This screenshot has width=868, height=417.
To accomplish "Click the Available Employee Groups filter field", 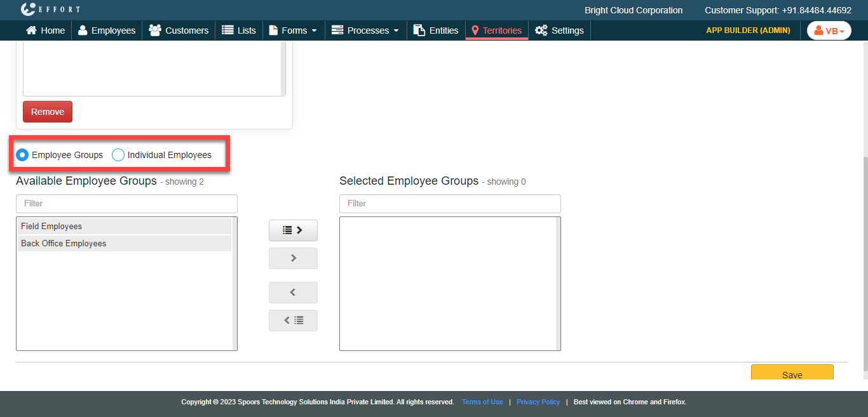I will [x=126, y=204].
